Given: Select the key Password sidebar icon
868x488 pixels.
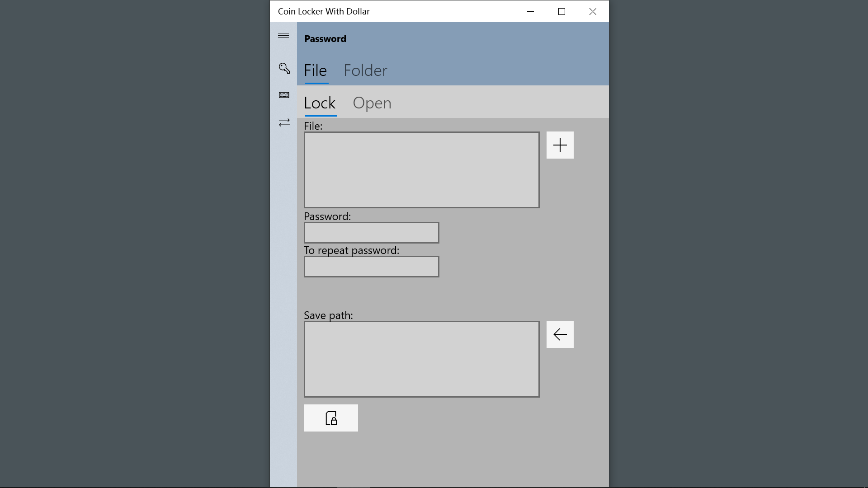Looking at the screenshot, I should [x=284, y=68].
